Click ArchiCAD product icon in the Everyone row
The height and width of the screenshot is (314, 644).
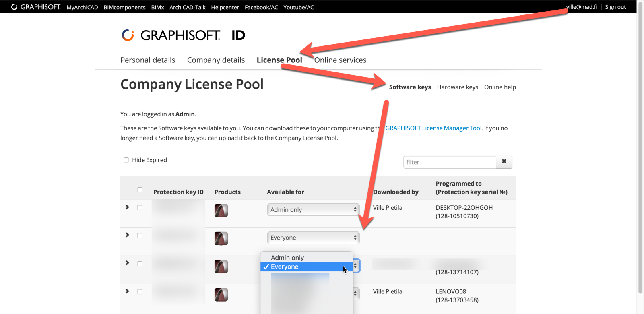221,239
